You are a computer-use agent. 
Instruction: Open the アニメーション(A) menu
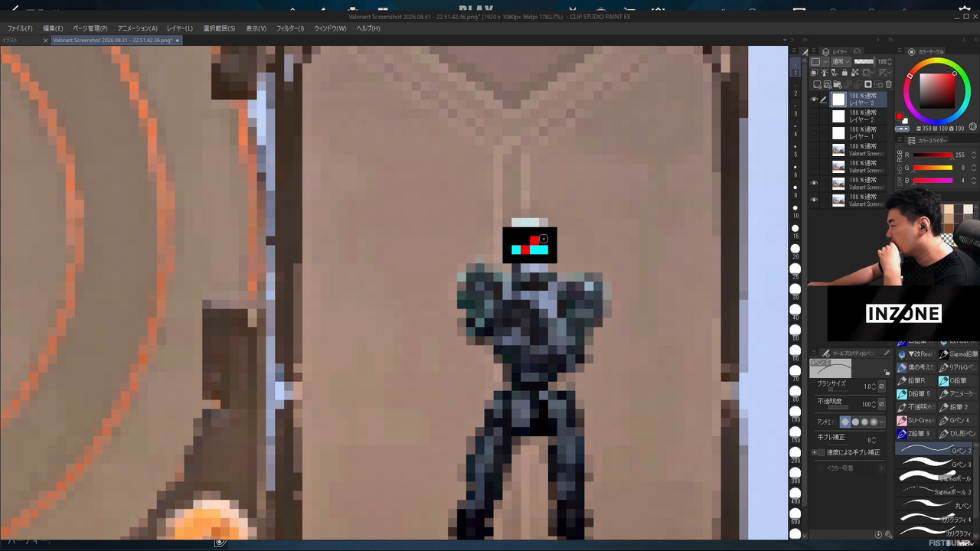click(137, 28)
